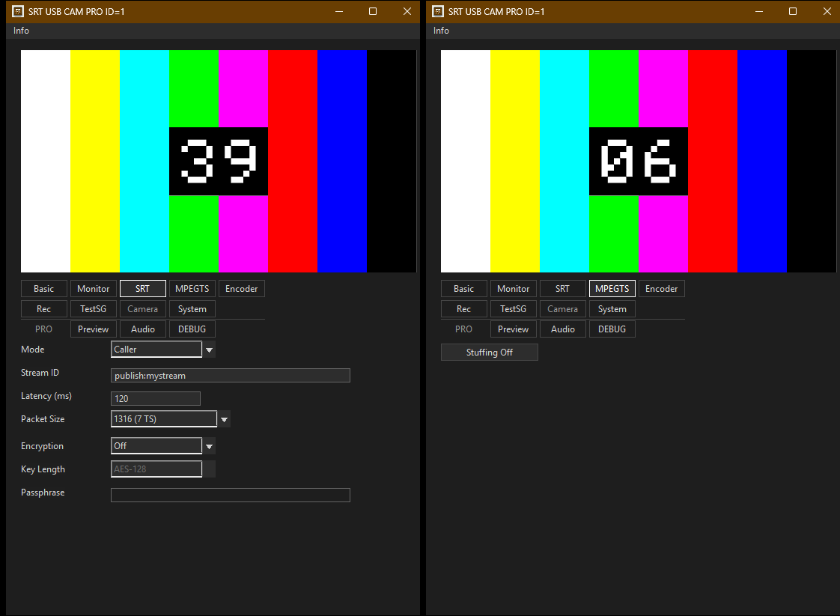
Task: Click the color bar preview in left window
Action: tap(219, 161)
